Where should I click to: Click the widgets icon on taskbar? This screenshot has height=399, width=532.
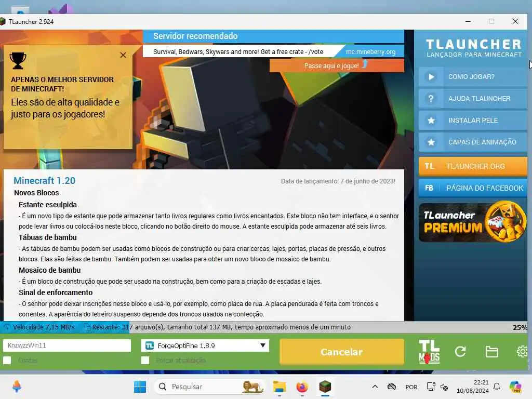point(17,387)
